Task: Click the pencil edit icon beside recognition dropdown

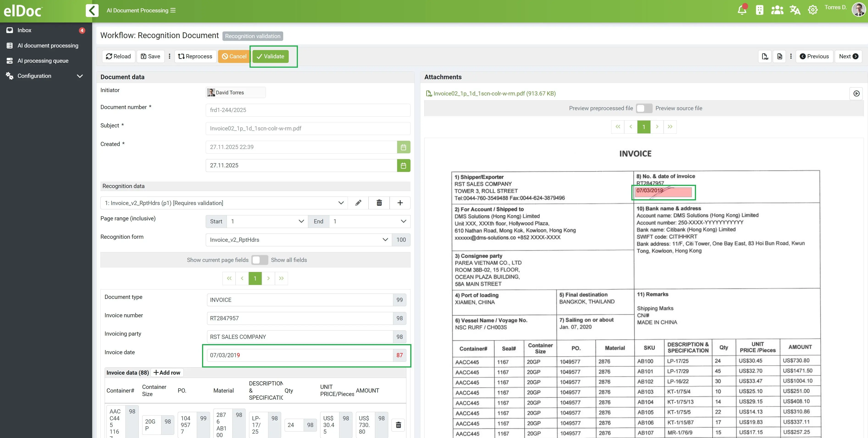Action: coord(358,203)
